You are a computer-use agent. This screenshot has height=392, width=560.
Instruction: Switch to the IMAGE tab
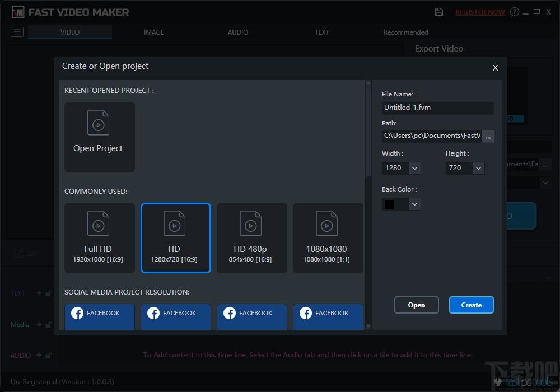click(154, 32)
